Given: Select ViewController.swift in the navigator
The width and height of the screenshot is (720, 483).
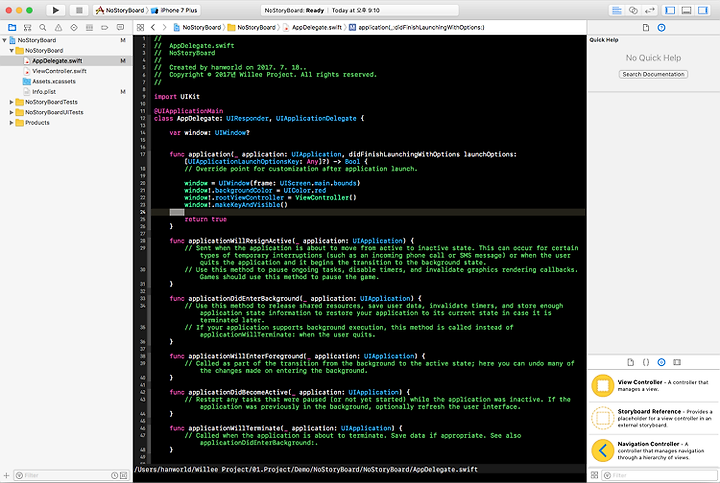Looking at the screenshot, I should tap(66, 71).
